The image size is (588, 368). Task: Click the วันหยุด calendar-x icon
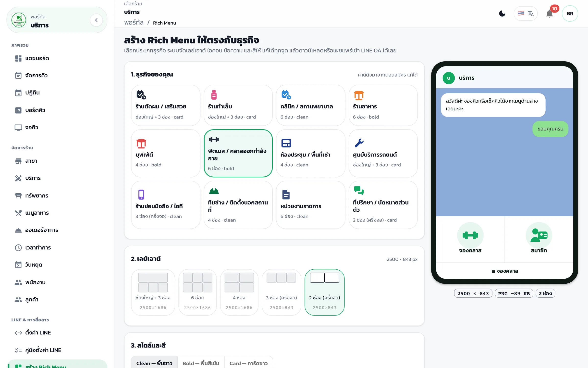pos(18,265)
